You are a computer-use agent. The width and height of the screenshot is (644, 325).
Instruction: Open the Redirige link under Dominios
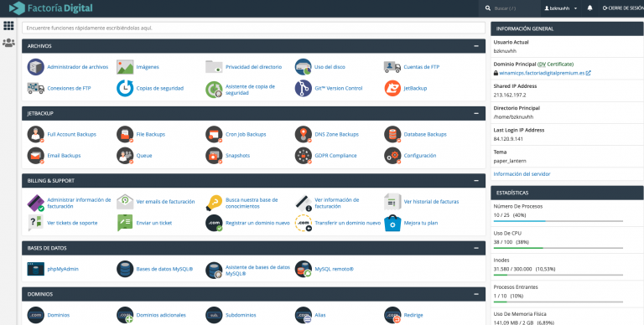[x=413, y=315]
